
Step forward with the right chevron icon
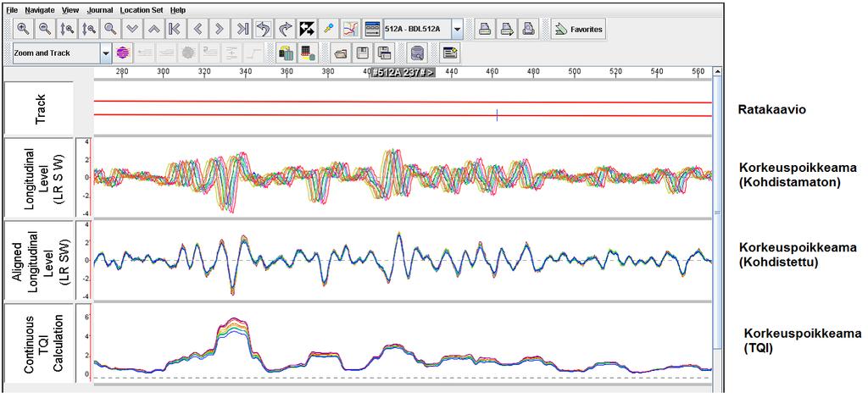[220, 29]
